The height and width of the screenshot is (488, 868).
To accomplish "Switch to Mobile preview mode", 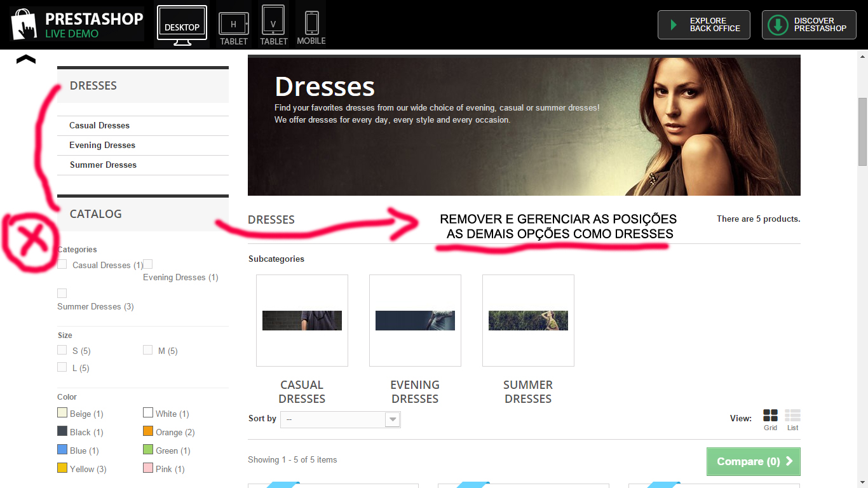I will tap(311, 28).
